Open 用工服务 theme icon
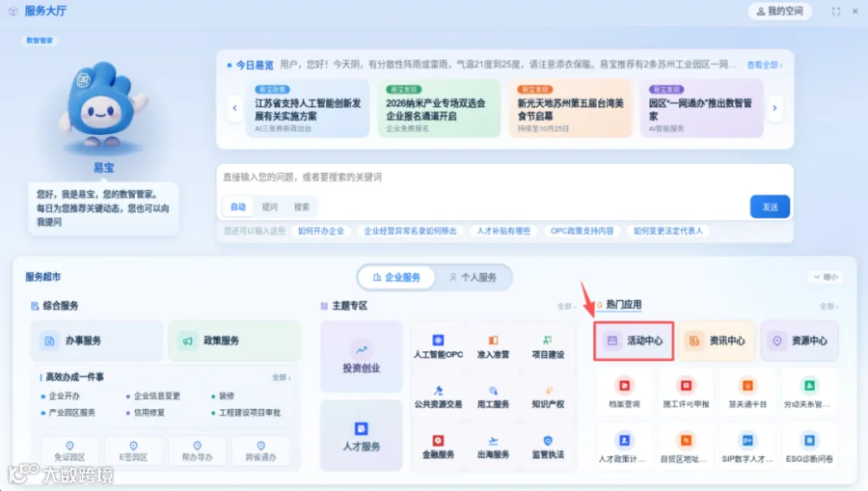The width and height of the screenshot is (868, 491). 493,391
